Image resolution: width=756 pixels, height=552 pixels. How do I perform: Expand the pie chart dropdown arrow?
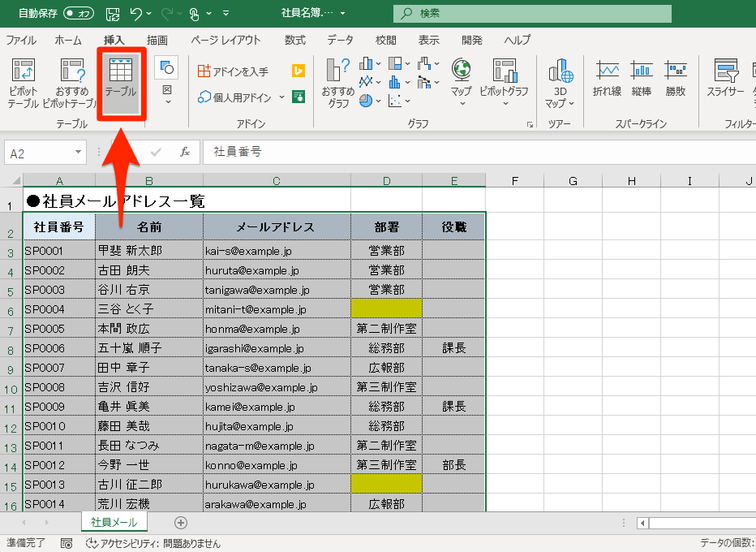point(379,101)
